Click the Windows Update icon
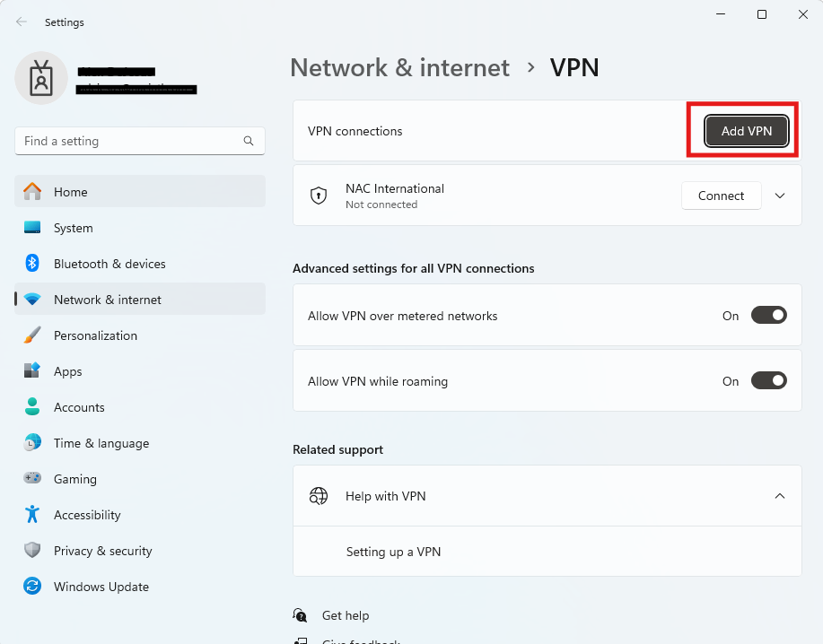Viewport: 823px width, 644px height. point(33,586)
